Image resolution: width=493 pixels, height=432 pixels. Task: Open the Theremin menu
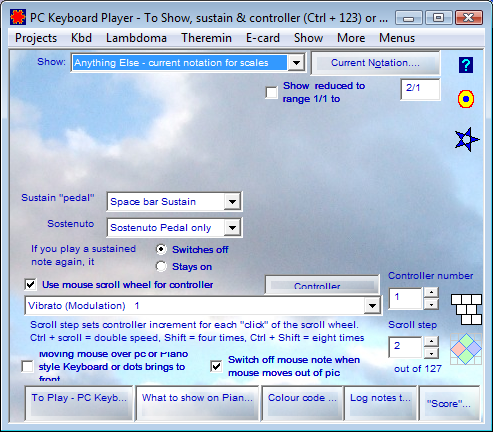206,38
